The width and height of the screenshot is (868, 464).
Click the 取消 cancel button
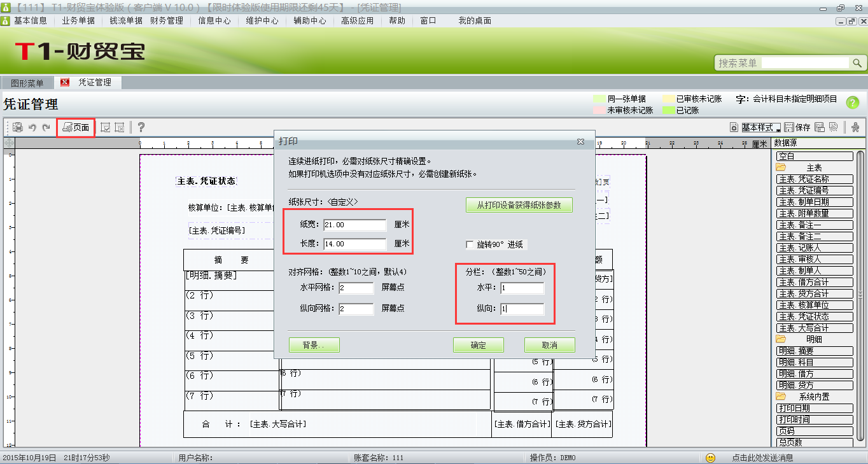click(549, 345)
